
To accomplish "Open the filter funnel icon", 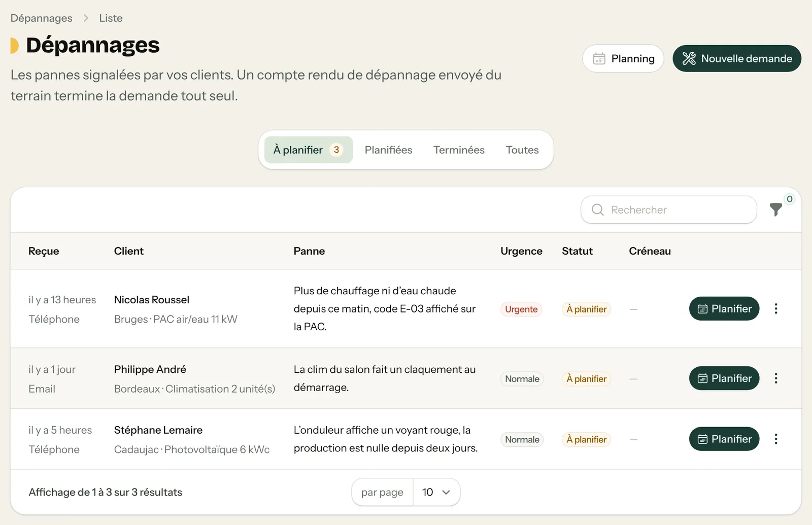I will (x=775, y=209).
